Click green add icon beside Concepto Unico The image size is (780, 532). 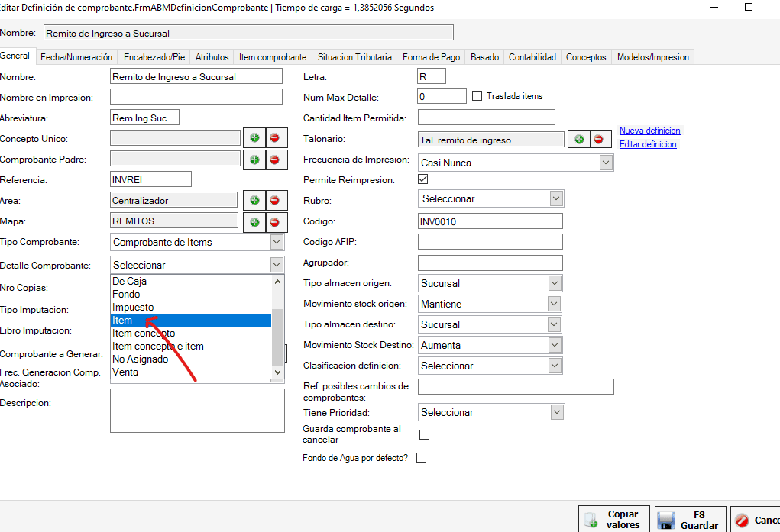[254, 138]
